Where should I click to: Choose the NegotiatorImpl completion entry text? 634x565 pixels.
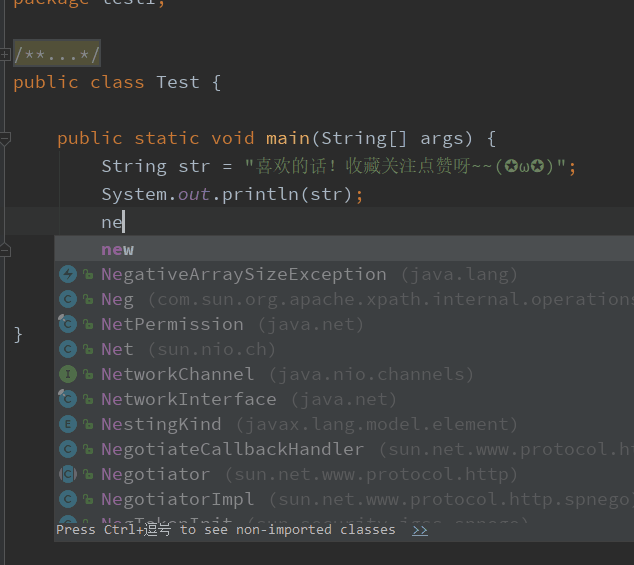pos(177,499)
